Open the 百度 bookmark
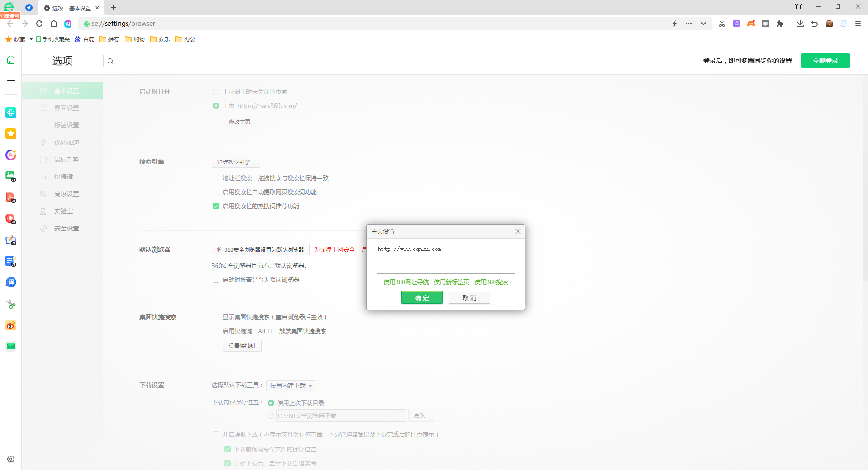 [x=85, y=39]
